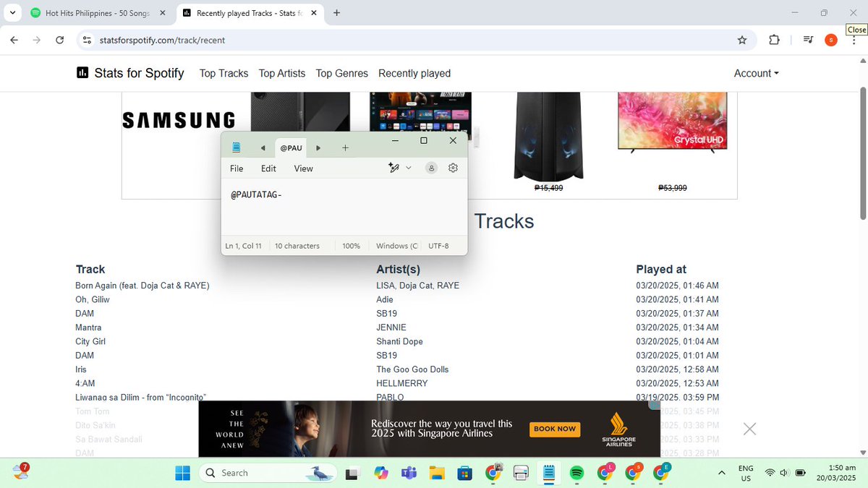Viewport: 868px width, 488px height.
Task: Open Chrome media controls icon
Action: 808,40
